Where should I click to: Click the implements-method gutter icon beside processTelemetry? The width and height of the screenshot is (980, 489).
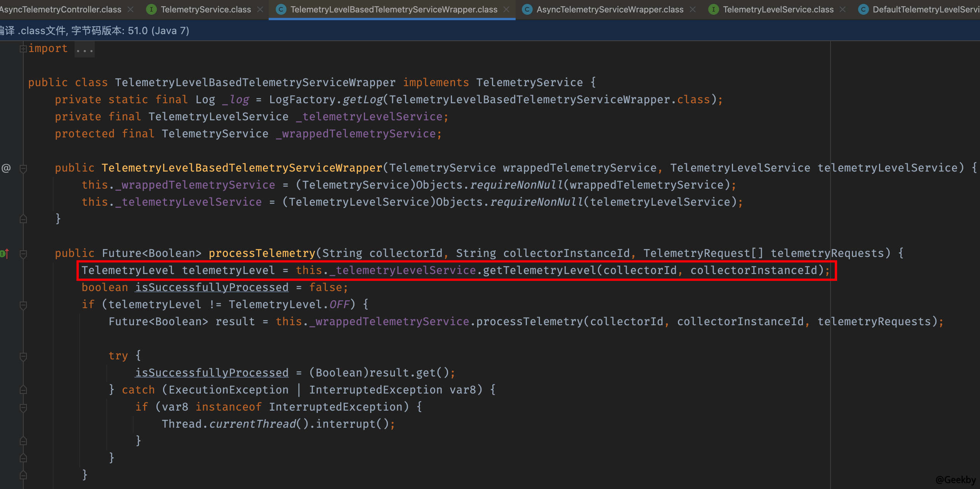click(x=5, y=254)
